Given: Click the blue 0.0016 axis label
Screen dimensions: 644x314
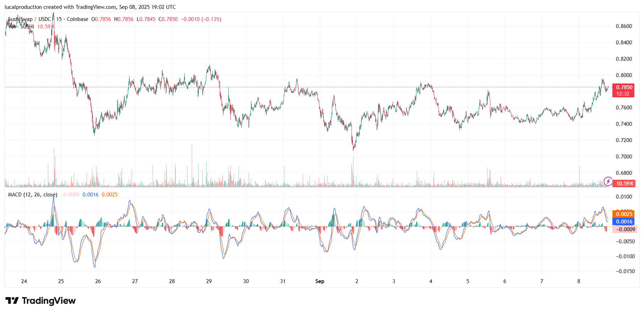Looking at the screenshot, I should [x=624, y=222].
